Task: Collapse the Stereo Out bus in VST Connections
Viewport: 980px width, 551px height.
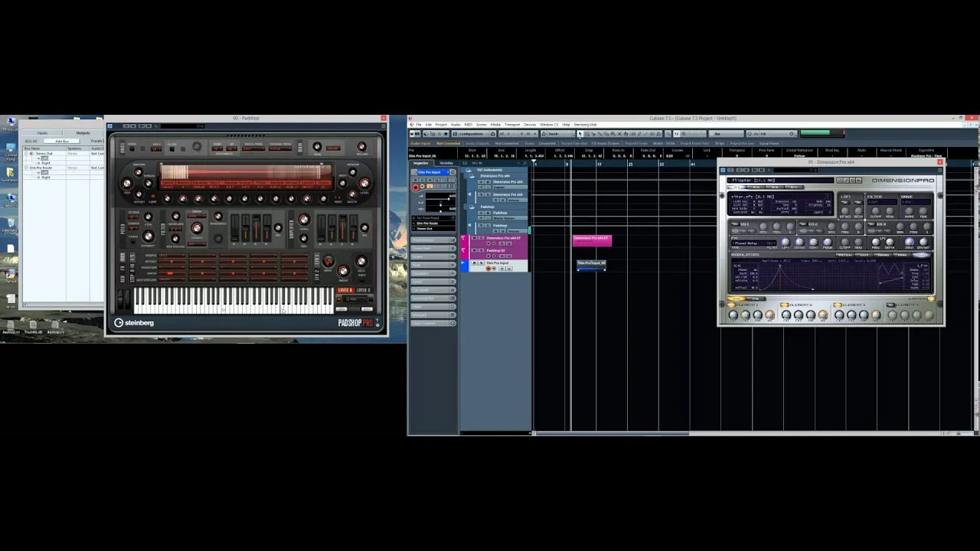Action: (x=26, y=154)
